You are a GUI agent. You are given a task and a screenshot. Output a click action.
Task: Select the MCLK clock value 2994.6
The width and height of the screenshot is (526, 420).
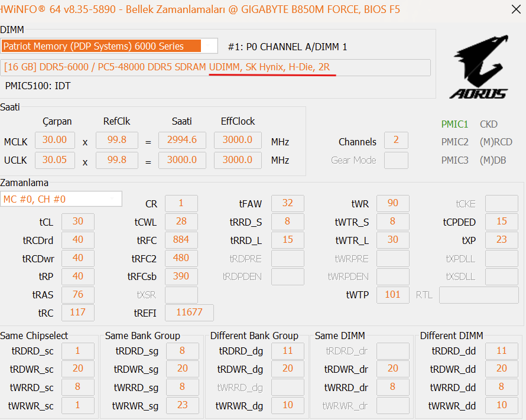click(x=182, y=140)
